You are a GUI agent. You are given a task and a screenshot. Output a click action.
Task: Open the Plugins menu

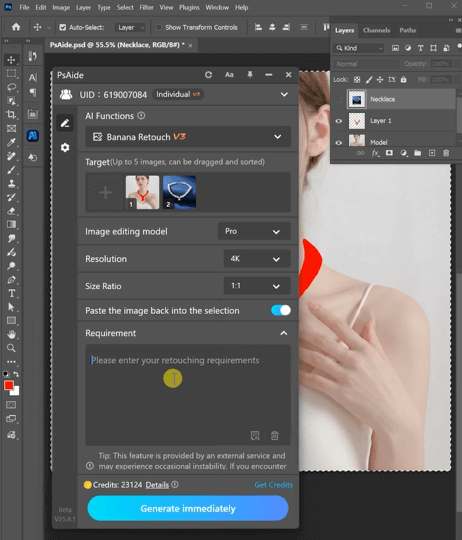[x=189, y=7]
